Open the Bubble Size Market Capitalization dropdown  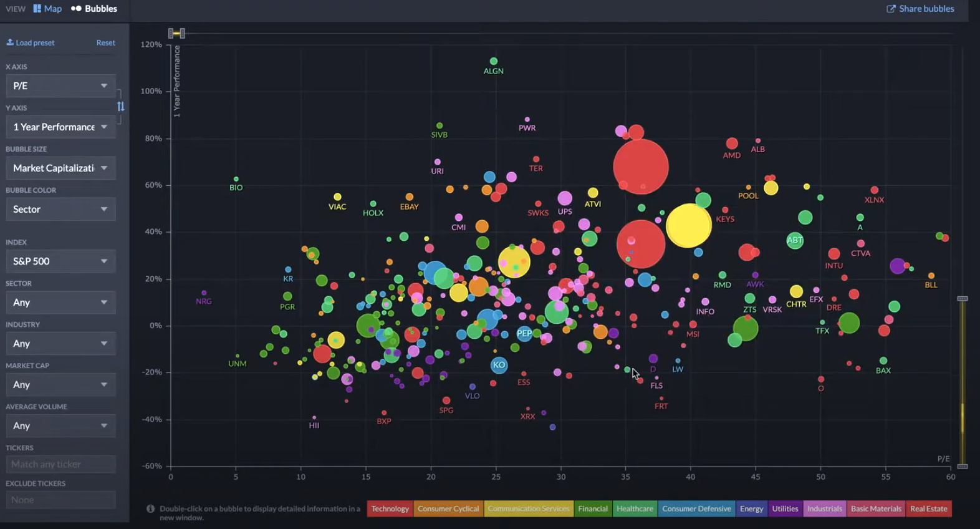click(x=60, y=168)
